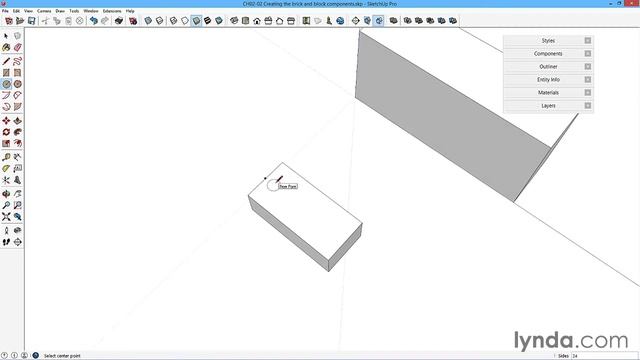Viewport: 640px width, 360px height.
Task: Click the Zoom Extents tool
Action: click(x=6, y=217)
